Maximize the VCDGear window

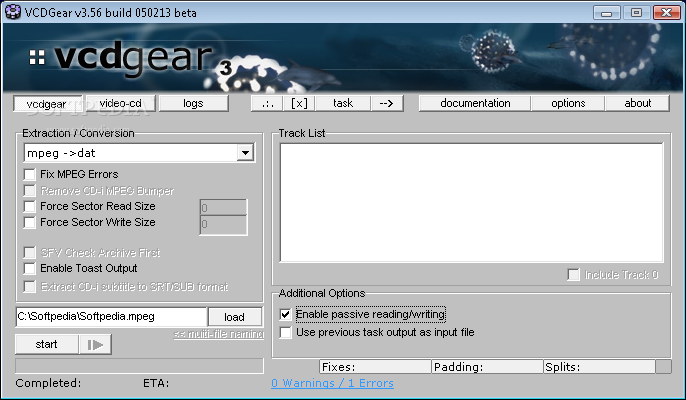pyautogui.click(x=637, y=13)
